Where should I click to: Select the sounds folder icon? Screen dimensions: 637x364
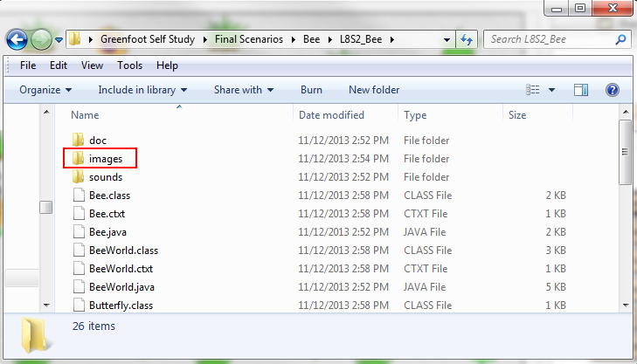pyautogui.click(x=78, y=177)
